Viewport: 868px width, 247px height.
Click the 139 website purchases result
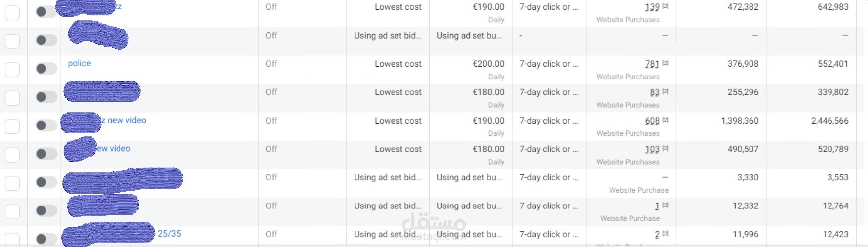tap(652, 7)
